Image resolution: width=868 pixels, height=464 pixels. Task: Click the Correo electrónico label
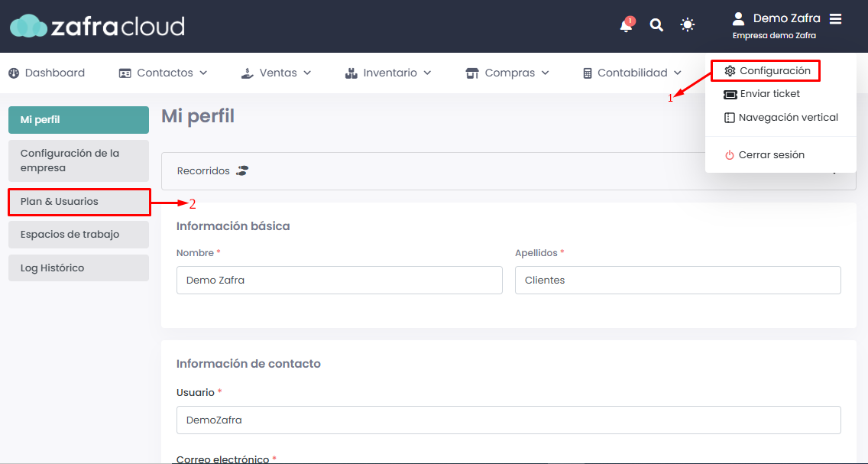point(222,459)
